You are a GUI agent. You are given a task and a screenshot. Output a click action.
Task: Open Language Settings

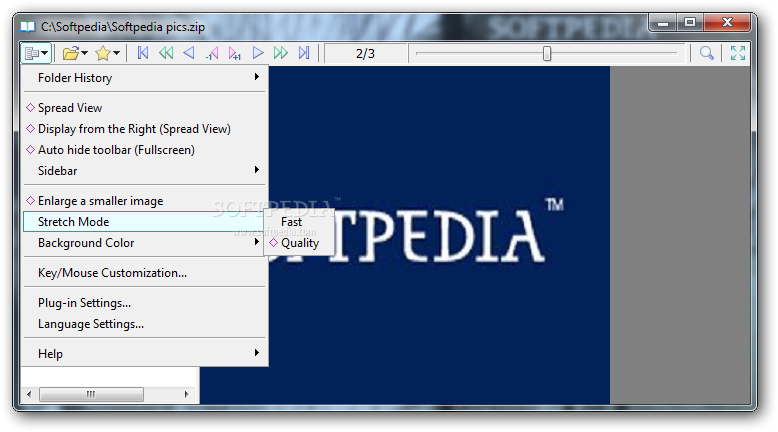pos(145,324)
